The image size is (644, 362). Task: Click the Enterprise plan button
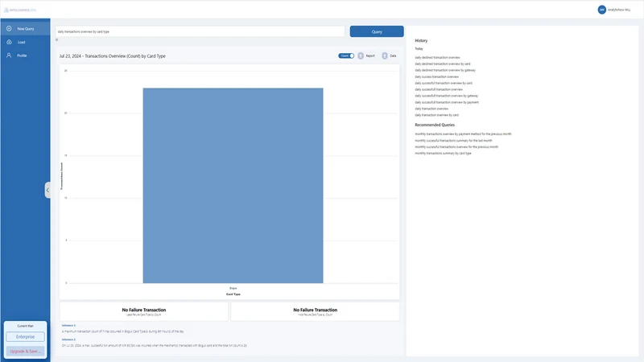(26, 336)
